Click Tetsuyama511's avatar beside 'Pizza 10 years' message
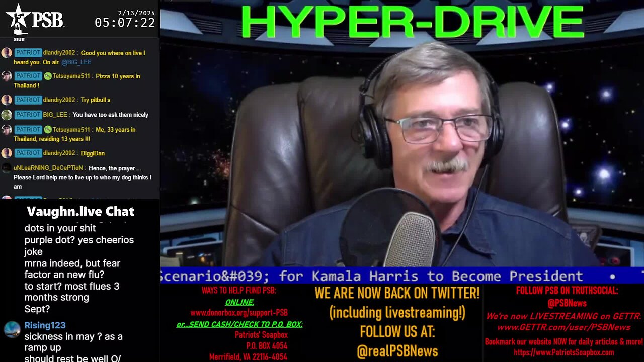Screen dimensions: 644x362 point(7,76)
